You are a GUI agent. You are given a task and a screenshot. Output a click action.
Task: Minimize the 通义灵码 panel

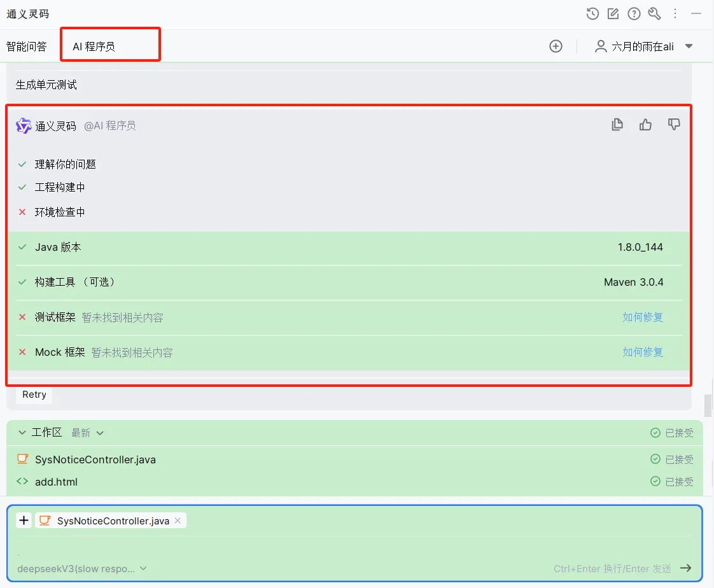pos(696,13)
